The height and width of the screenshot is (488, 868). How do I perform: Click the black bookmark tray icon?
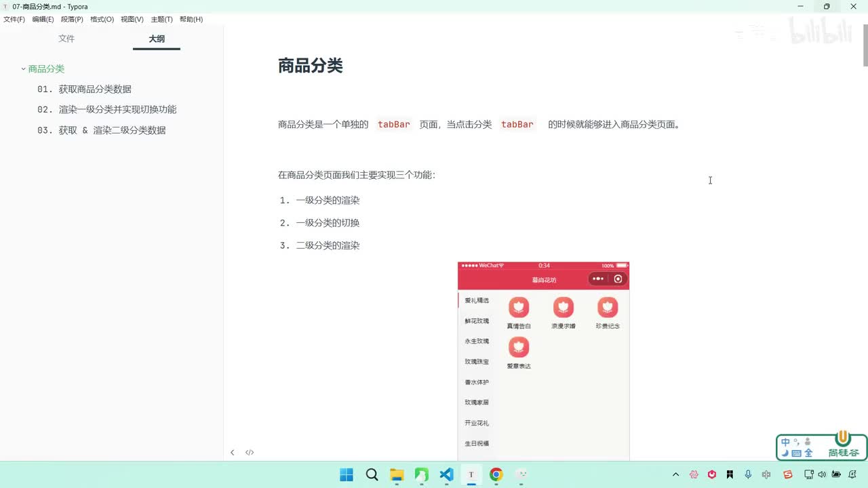(x=730, y=474)
